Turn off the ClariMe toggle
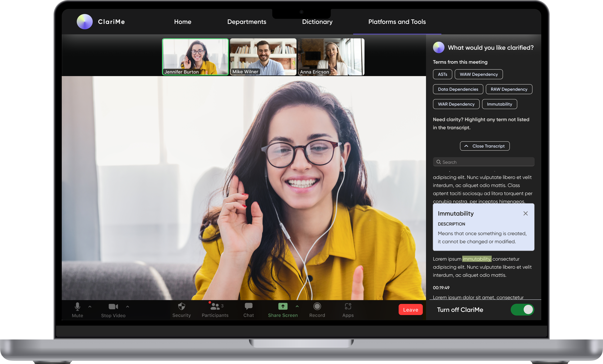The width and height of the screenshot is (603, 364). 522,309
